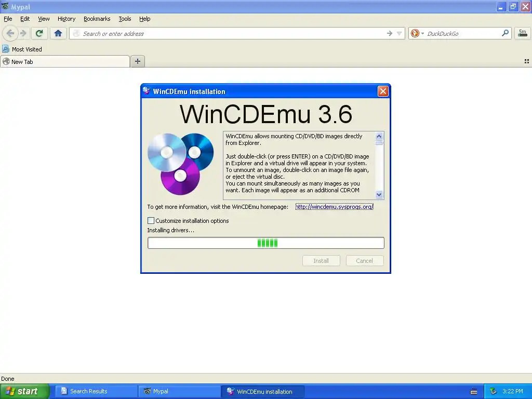Reload the page with the refresh icon

(x=39, y=33)
